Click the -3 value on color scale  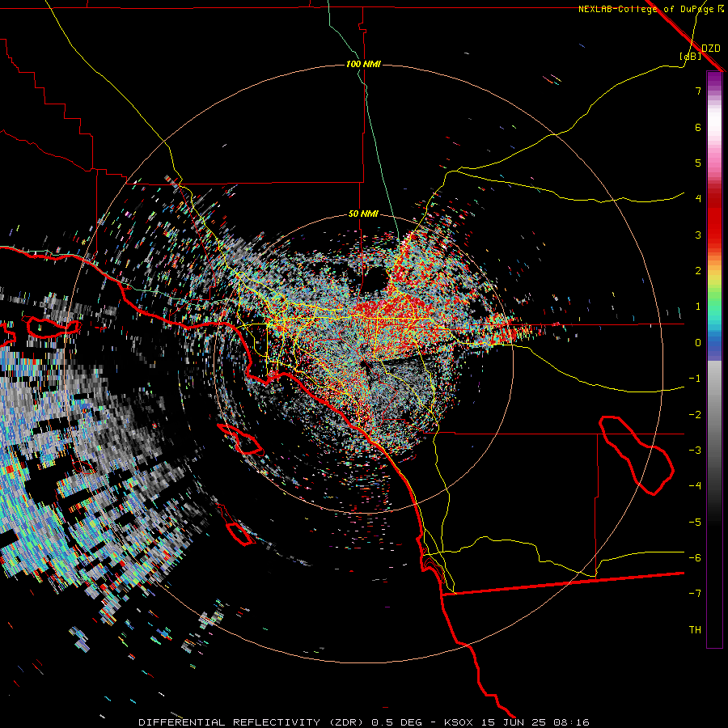coord(695,451)
